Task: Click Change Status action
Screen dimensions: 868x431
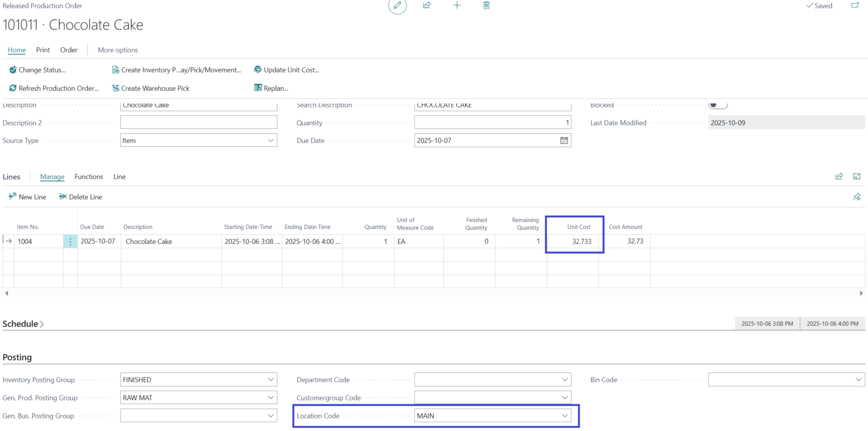Action: (x=38, y=70)
